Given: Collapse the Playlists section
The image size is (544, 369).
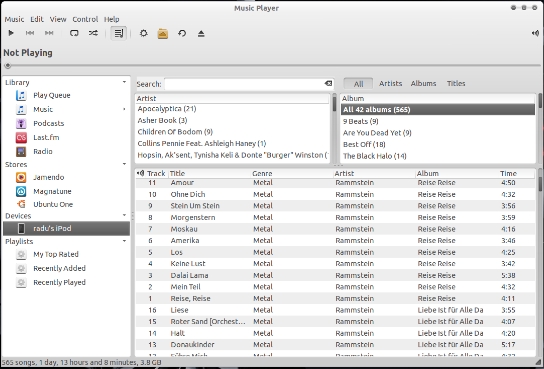Looking at the screenshot, I should (125, 241).
